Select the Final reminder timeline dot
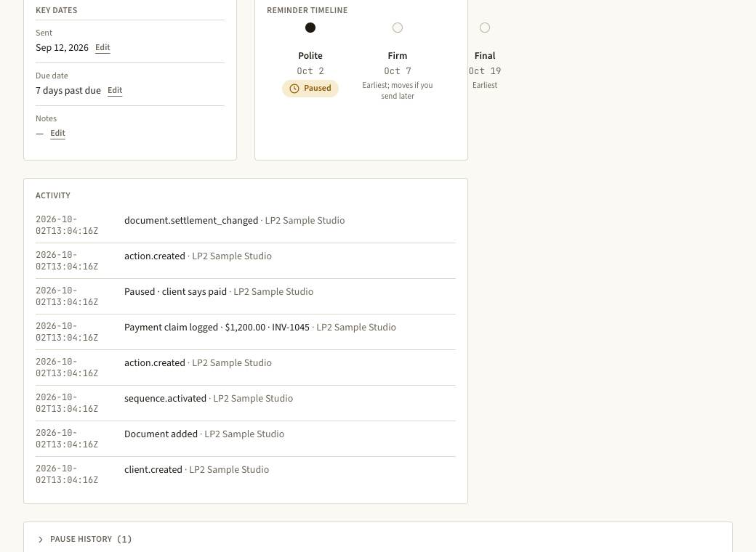 tap(485, 28)
